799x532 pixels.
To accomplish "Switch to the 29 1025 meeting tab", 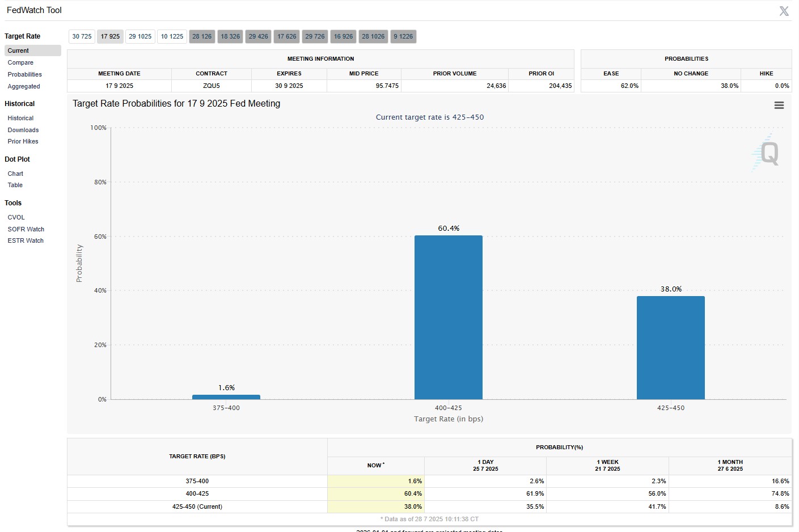I will pyautogui.click(x=140, y=36).
